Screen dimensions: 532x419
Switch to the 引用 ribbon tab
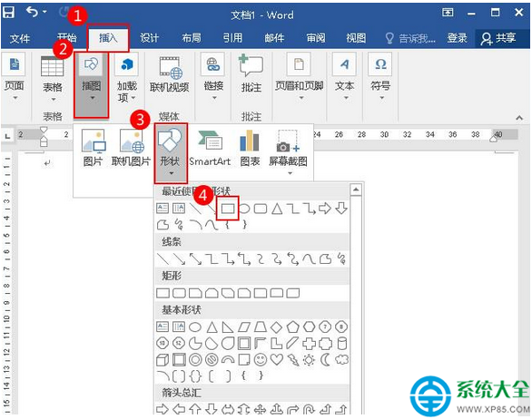point(232,38)
